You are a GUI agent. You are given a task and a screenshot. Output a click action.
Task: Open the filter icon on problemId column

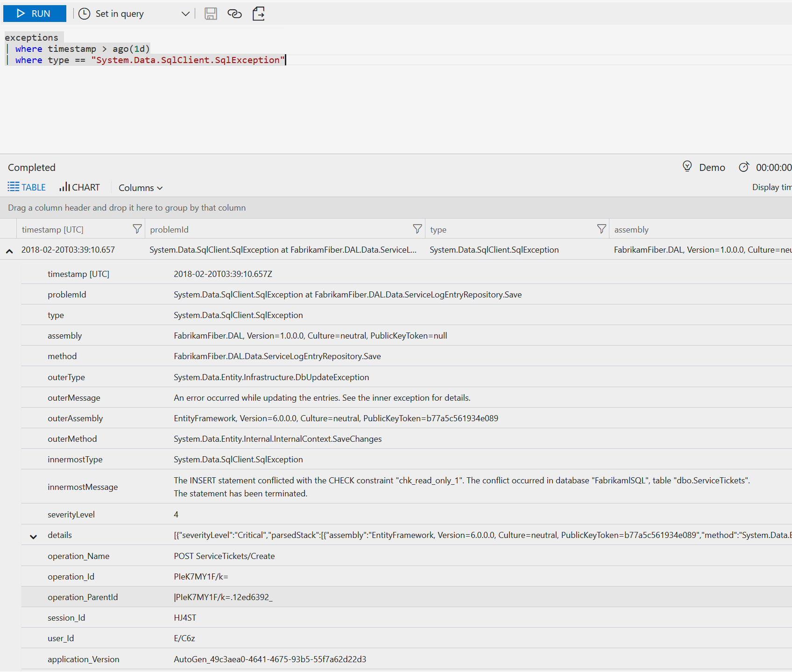point(417,229)
